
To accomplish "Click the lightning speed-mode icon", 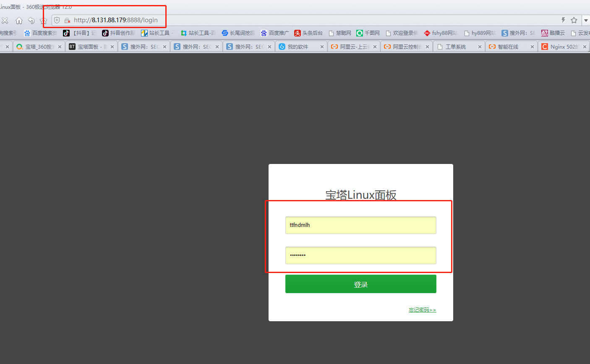I will tap(563, 20).
